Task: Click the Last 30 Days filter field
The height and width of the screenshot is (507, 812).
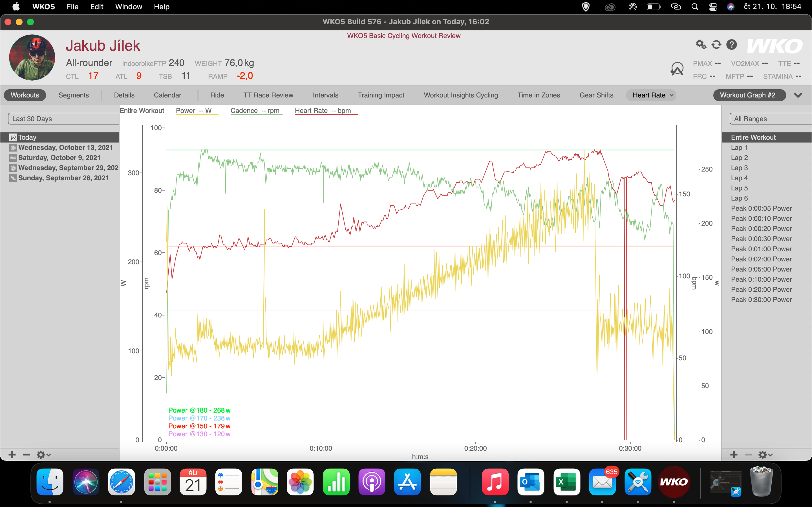Action: coord(64,119)
